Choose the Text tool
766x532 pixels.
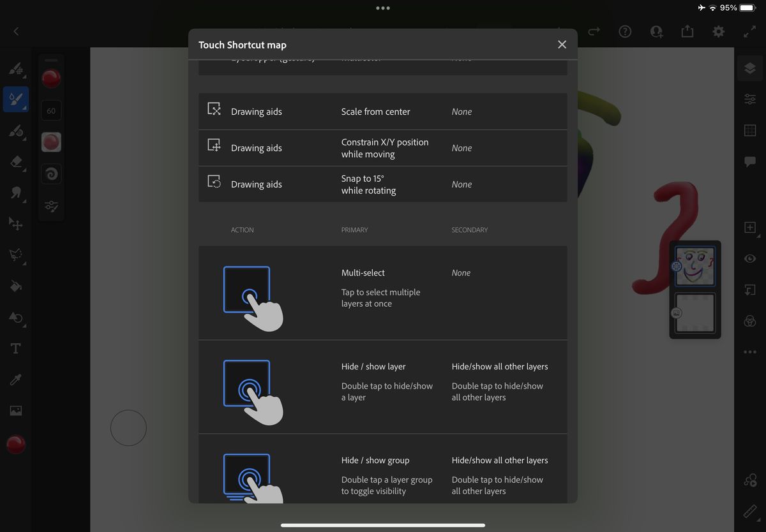pyautogui.click(x=16, y=348)
